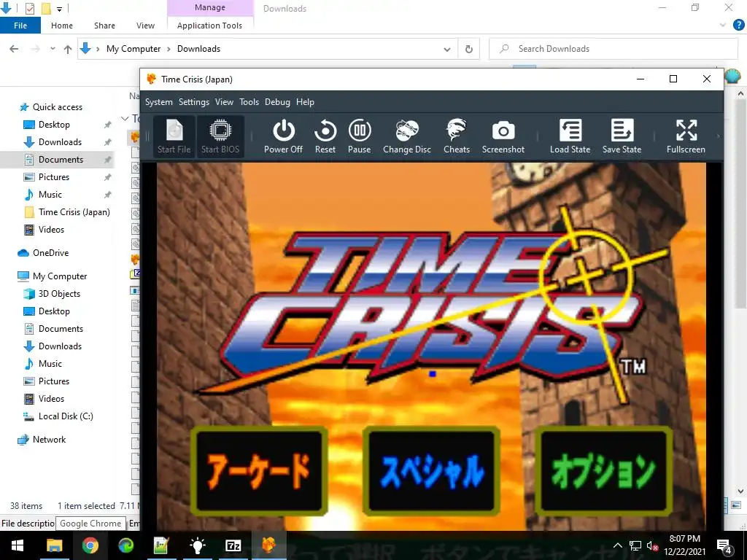Open the Settings menu in emulator

tap(194, 102)
